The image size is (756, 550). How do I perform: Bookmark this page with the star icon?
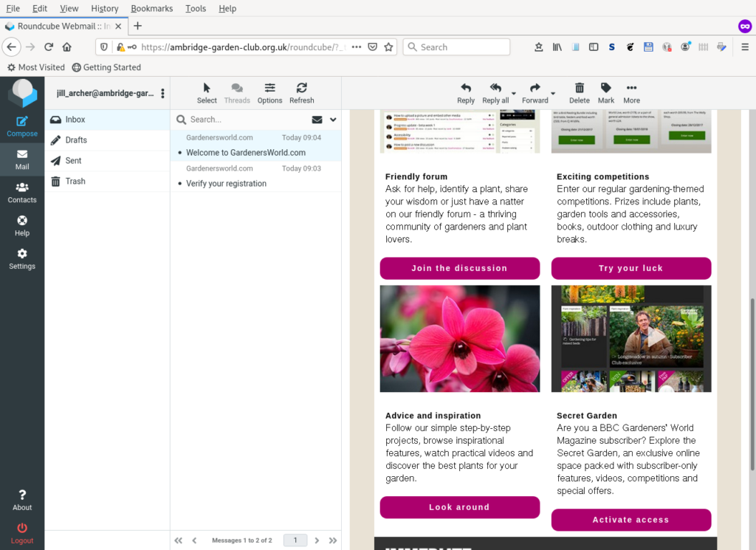tap(388, 47)
